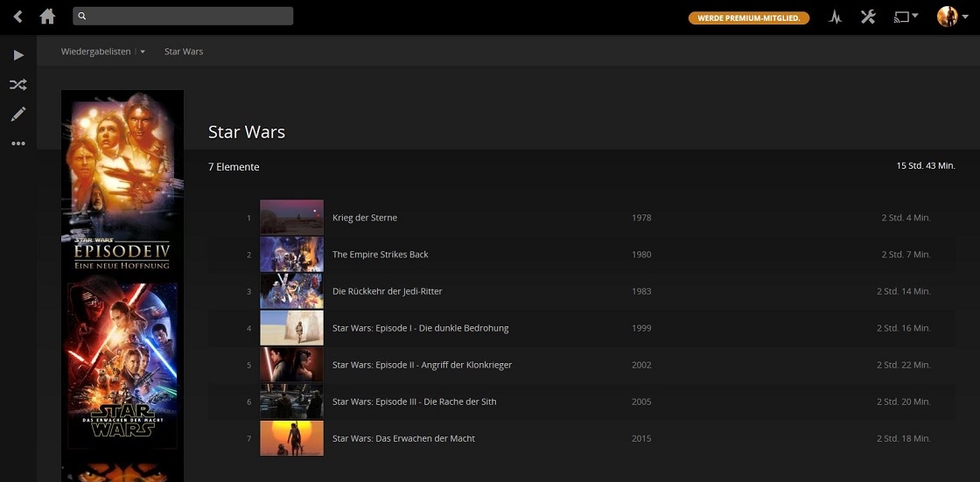Open Krieg der Sterne thumbnail
Viewport: 980px width, 482px height.
coord(292,218)
